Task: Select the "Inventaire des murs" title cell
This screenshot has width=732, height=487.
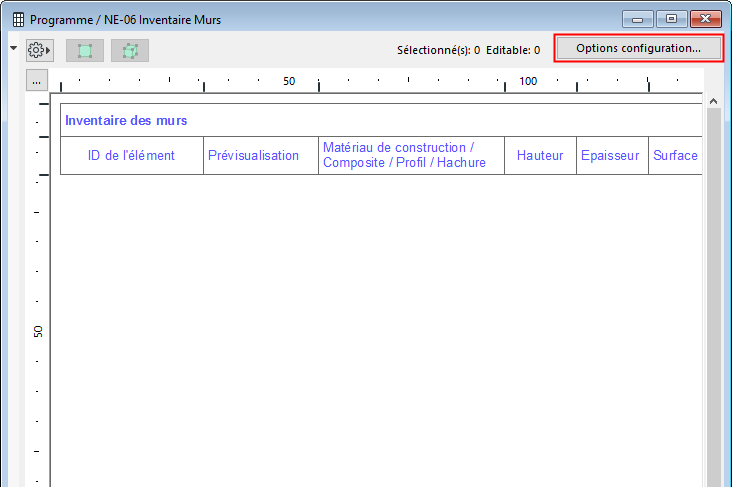Action: point(381,120)
